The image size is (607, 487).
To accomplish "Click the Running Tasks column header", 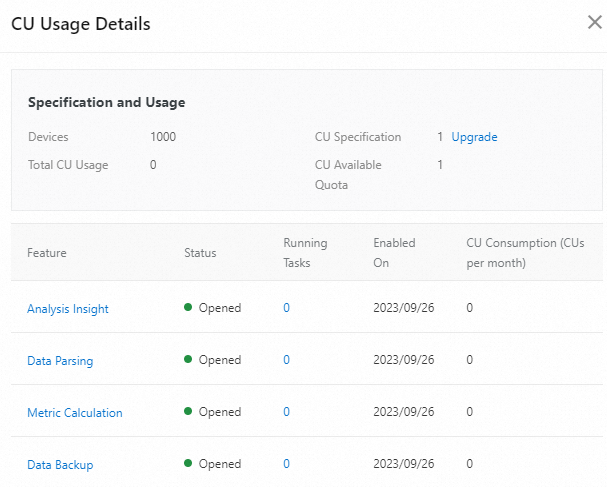I will 305,253.
